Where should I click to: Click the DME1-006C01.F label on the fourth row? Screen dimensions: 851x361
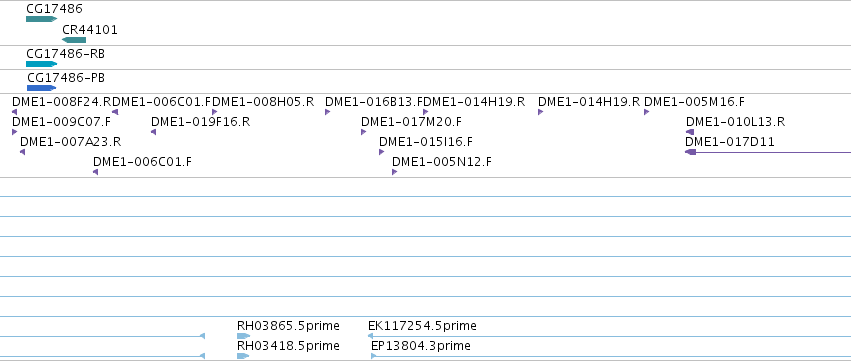pyautogui.click(x=142, y=162)
